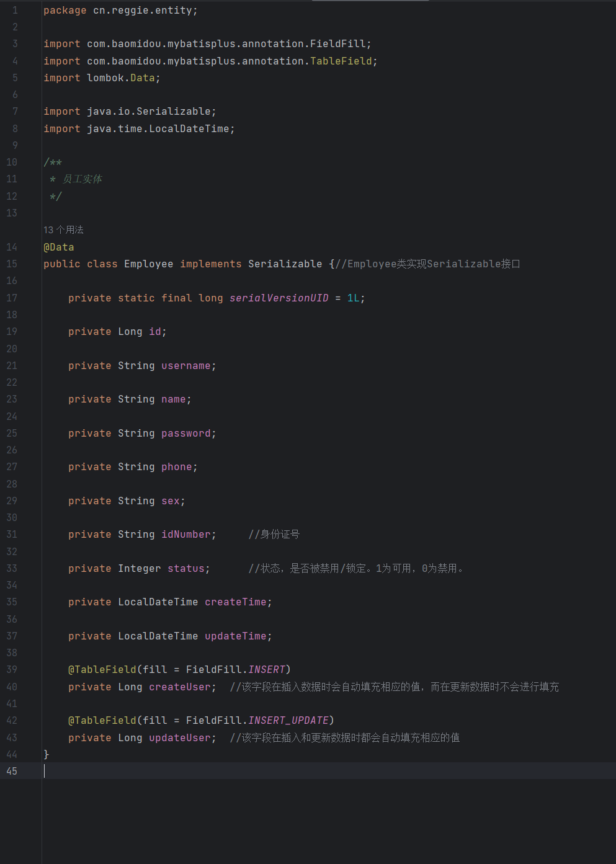
Task: Click the createUser field name
Action: tap(180, 687)
